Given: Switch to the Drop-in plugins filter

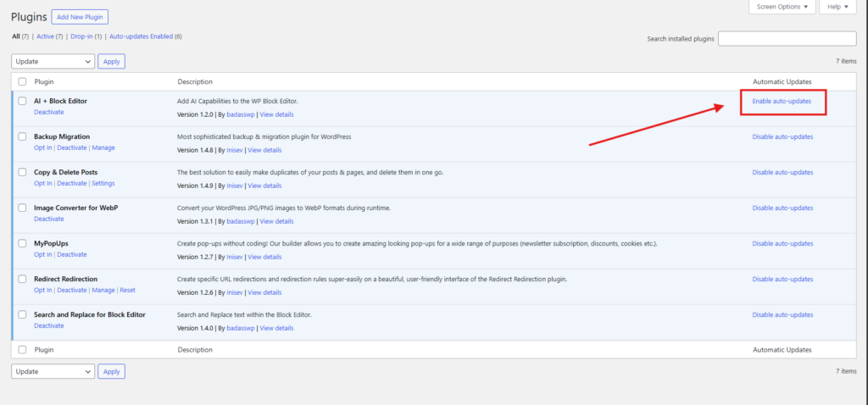Looking at the screenshot, I should click(x=86, y=36).
